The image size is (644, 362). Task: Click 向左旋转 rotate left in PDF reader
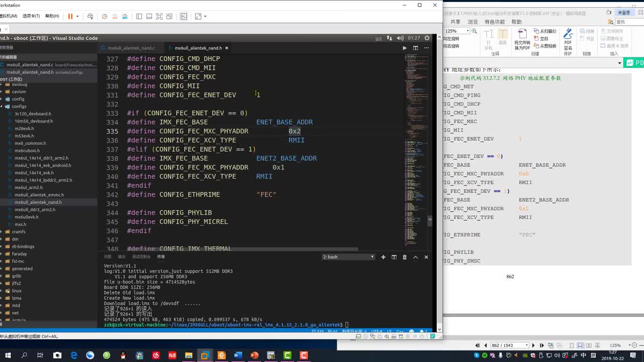pyautogui.click(x=451, y=39)
